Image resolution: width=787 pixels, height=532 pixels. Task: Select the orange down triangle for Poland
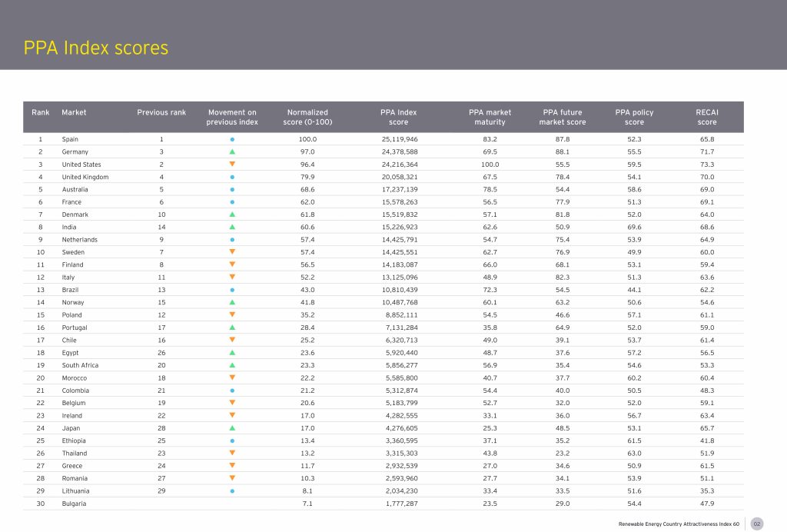click(x=232, y=314)
